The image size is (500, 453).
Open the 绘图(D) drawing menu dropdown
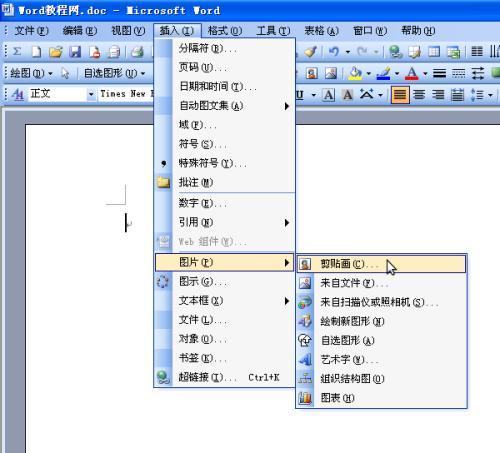pos(31,73)
